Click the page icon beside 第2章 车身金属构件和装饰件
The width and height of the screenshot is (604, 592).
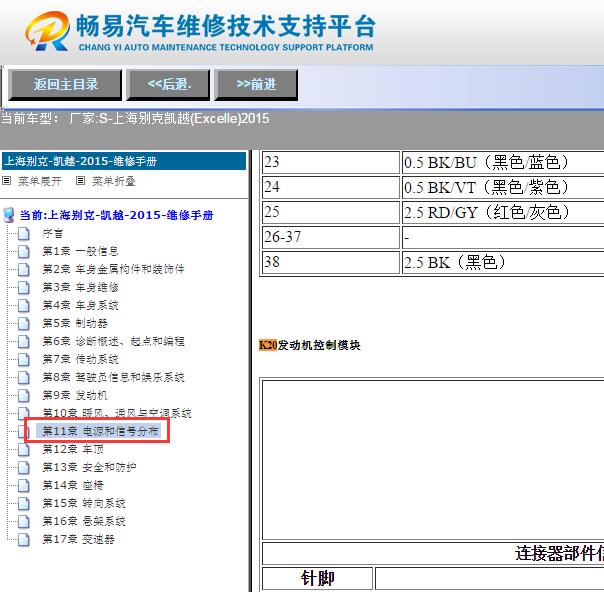point(23,269)
